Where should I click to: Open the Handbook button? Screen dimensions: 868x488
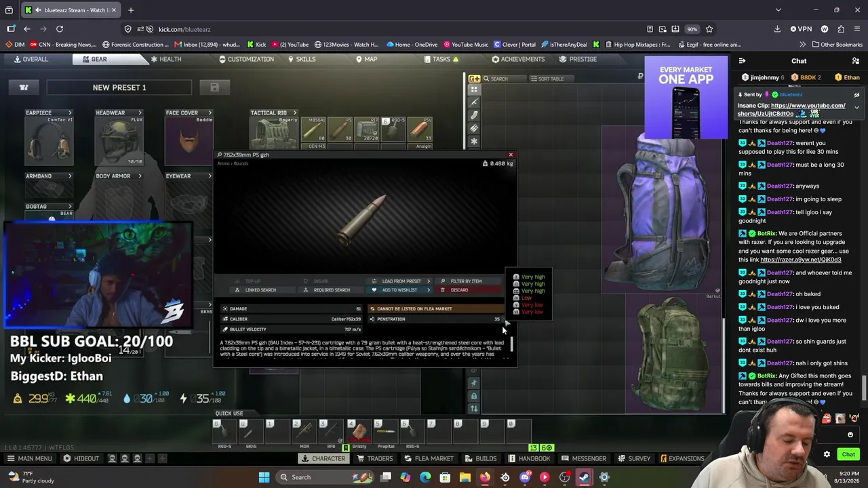pos(529,459)
